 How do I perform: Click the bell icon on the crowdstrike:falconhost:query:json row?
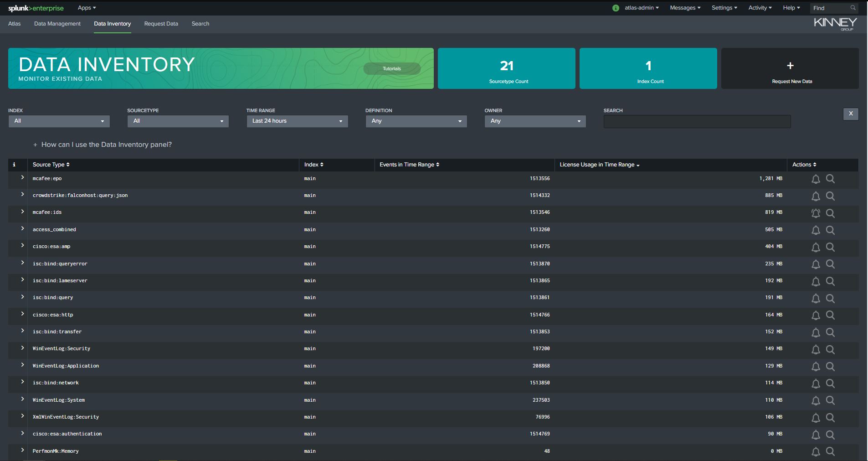pos(815,196)
